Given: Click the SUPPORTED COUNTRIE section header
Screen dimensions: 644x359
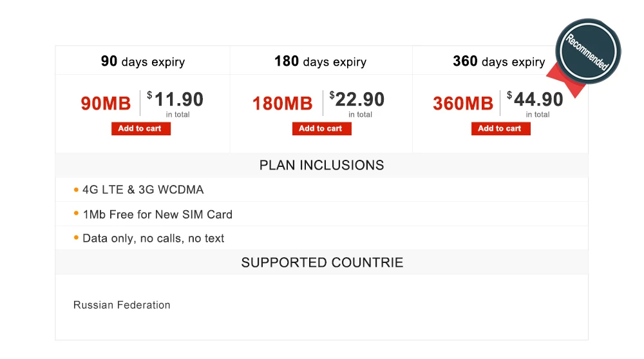Looking at the screenshot, I should click(321, 262).
